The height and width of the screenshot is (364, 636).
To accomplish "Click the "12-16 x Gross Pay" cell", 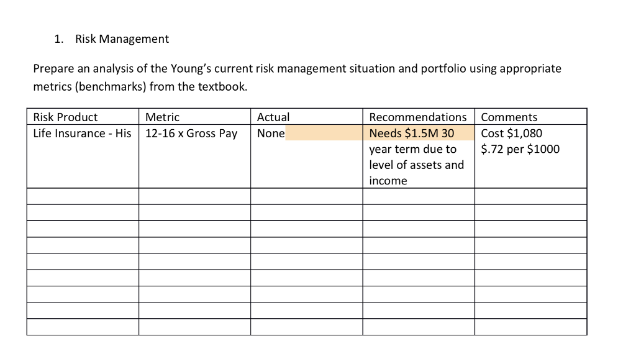I will point(191,134).
